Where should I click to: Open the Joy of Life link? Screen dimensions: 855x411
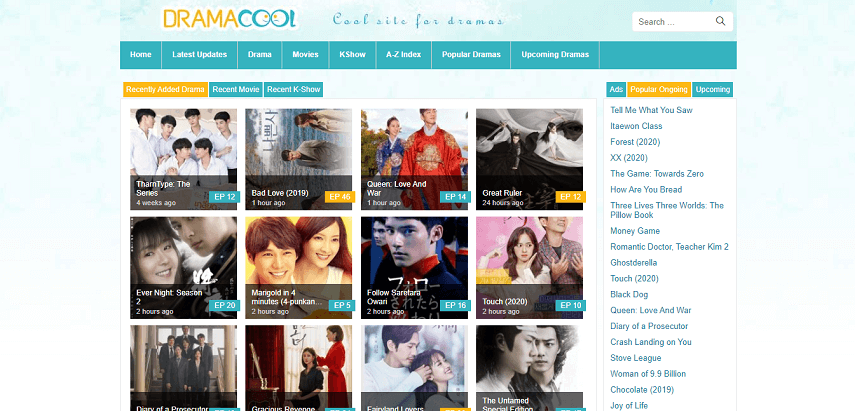point(629,406)
